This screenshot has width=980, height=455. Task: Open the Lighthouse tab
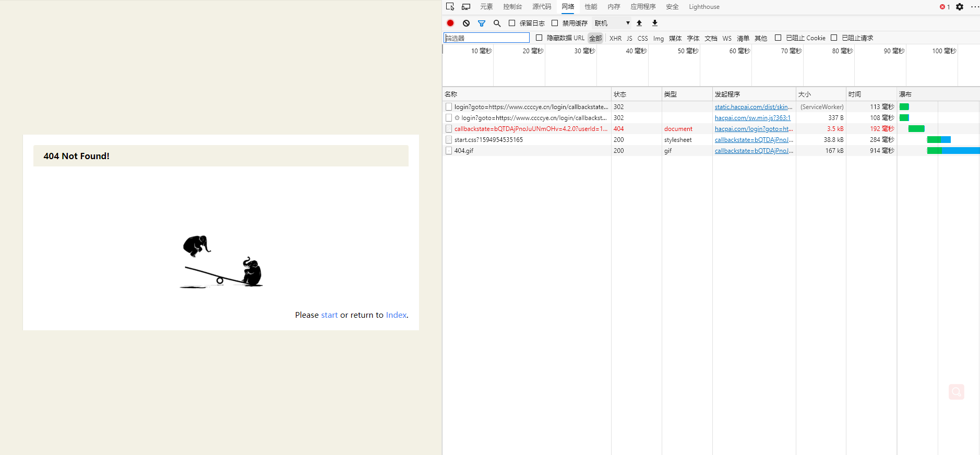point(703,7)
